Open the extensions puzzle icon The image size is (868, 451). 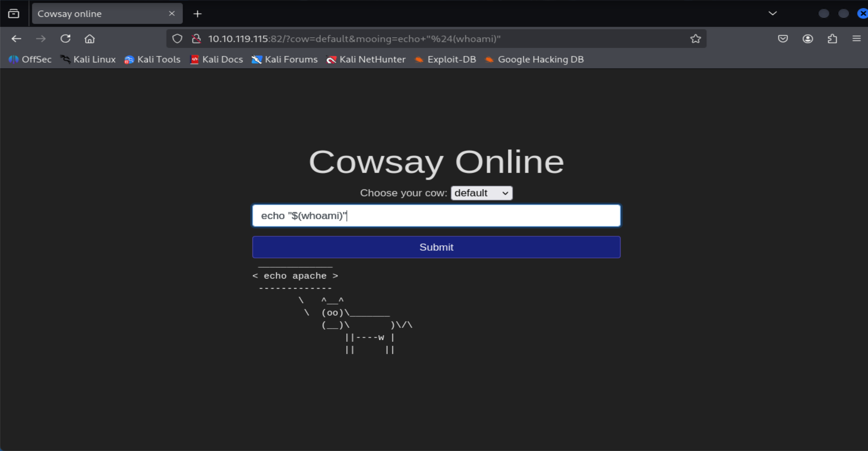point(832,39)
